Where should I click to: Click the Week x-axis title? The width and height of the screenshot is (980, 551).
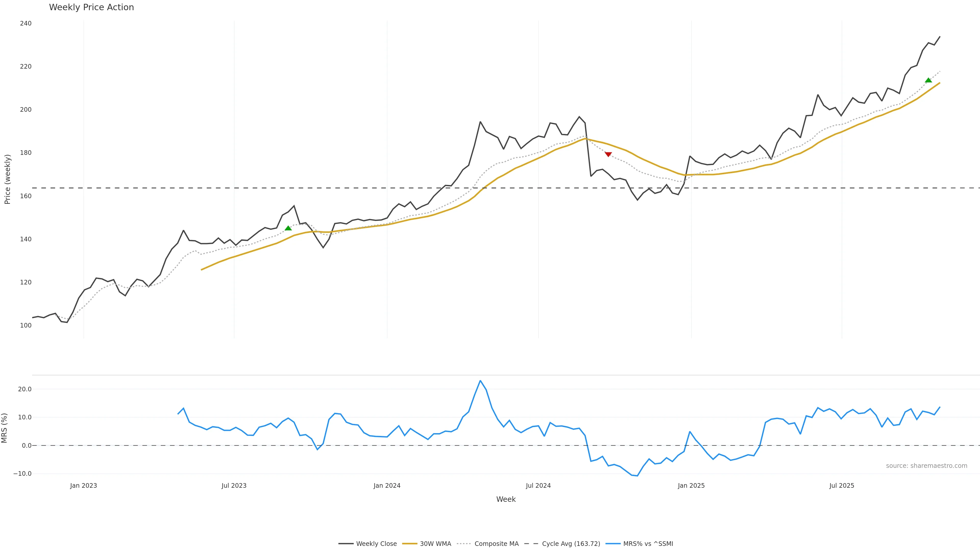506,499
